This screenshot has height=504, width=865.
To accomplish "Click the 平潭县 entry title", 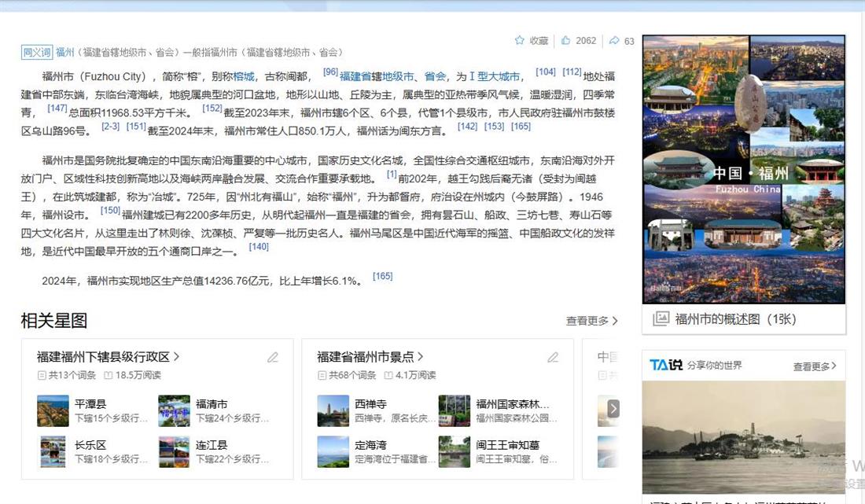I will [x=90, y=403].
